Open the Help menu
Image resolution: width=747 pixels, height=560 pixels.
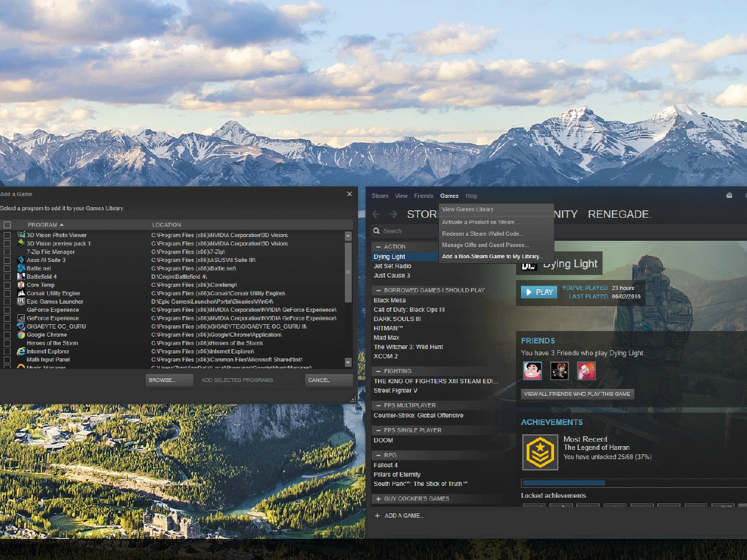pyautogui.click(x=471, y=196)
